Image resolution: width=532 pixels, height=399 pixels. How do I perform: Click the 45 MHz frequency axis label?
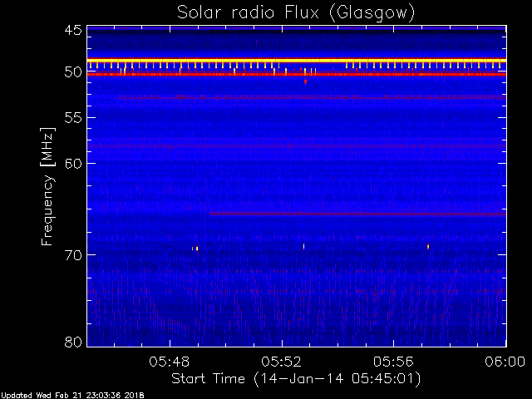(x=73, y=30)
